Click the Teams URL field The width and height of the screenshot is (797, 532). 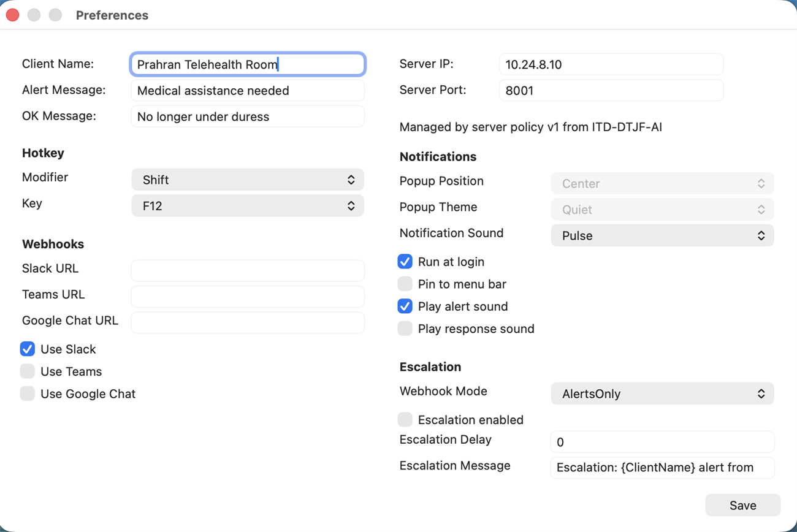pyautogui.click(x=248, y=297)
